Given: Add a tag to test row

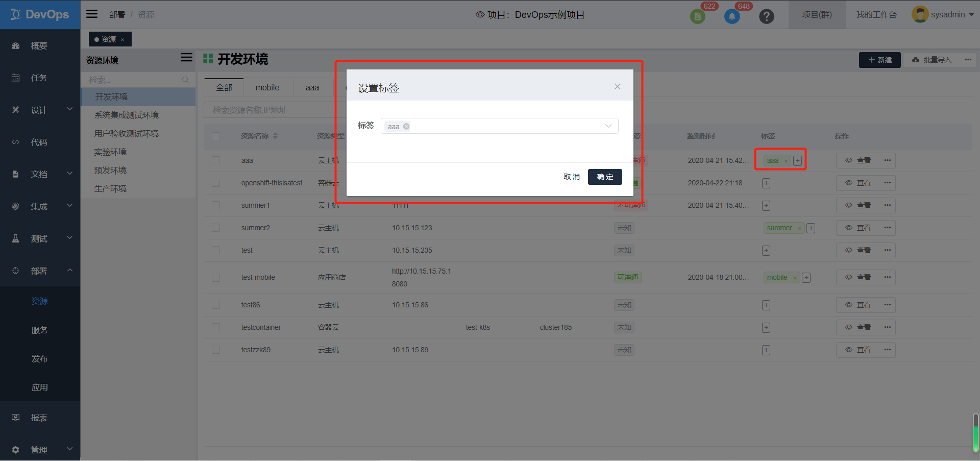Looking at the screenshot, I should (x=766, y=250).
